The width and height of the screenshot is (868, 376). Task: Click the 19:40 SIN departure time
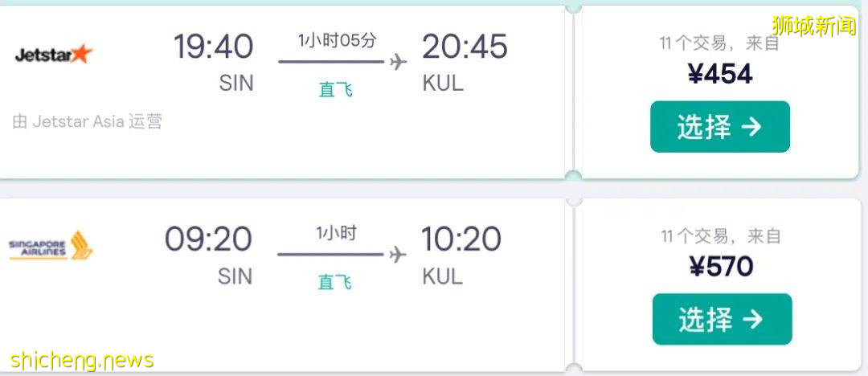tap(214, 47)
